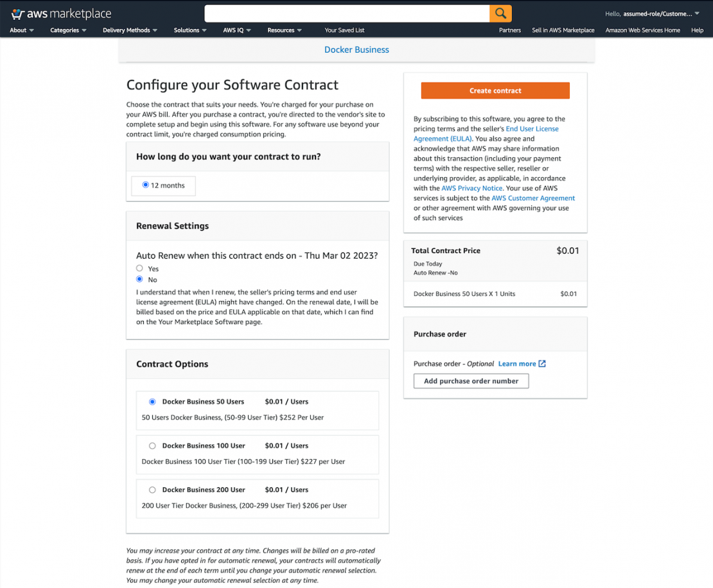Click Add purchase order number button

(471, 381)
